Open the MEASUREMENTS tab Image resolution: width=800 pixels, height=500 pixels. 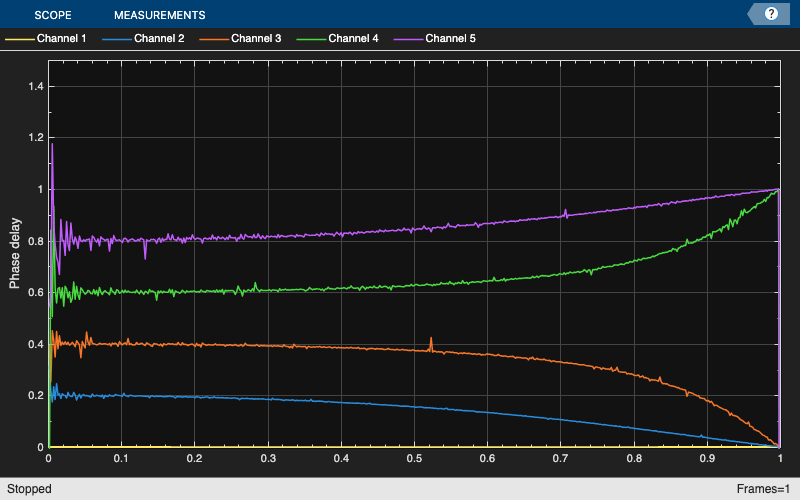[x=160, y=15]
